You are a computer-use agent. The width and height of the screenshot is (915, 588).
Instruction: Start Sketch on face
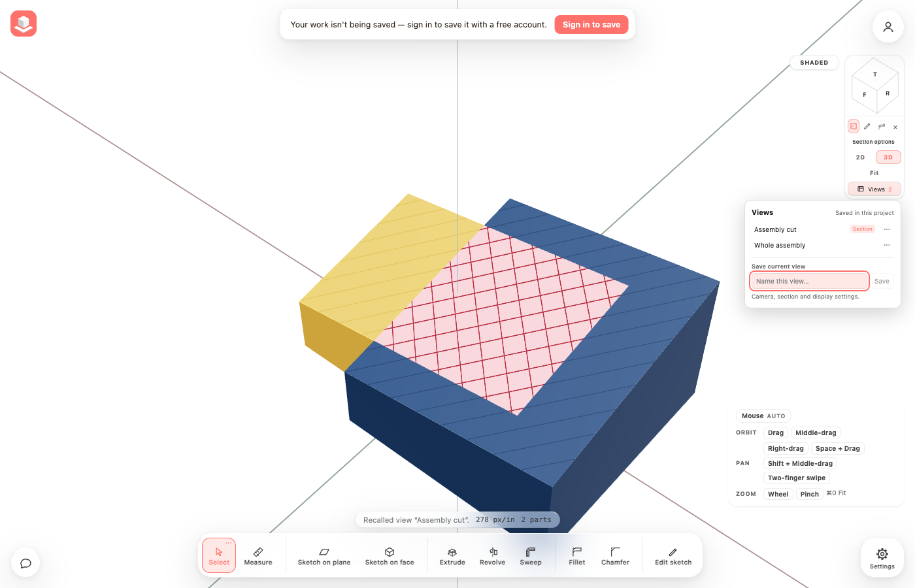[390, 555]
